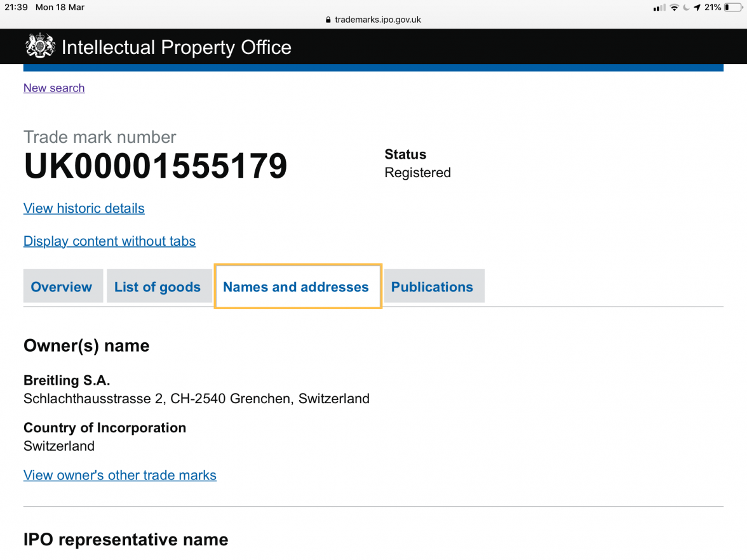Tap the Do Not Disturb moon icon

686,8
